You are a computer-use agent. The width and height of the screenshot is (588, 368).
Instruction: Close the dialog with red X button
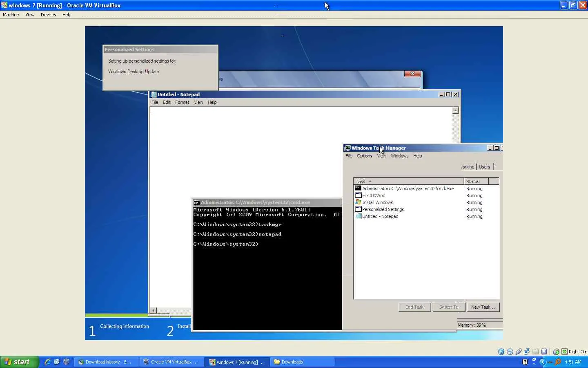coord(412,74)
